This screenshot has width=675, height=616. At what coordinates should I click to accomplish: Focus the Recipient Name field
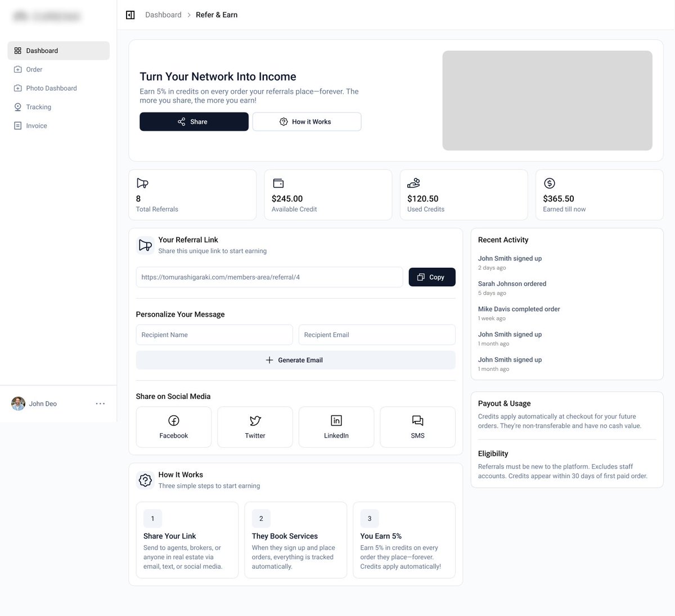[x=214, y=335]
